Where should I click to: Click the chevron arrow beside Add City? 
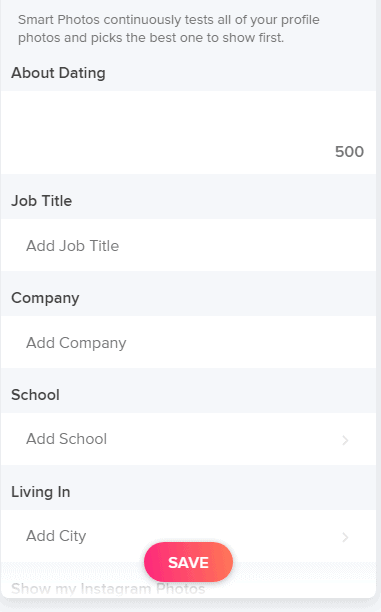(x=345, y=537)
